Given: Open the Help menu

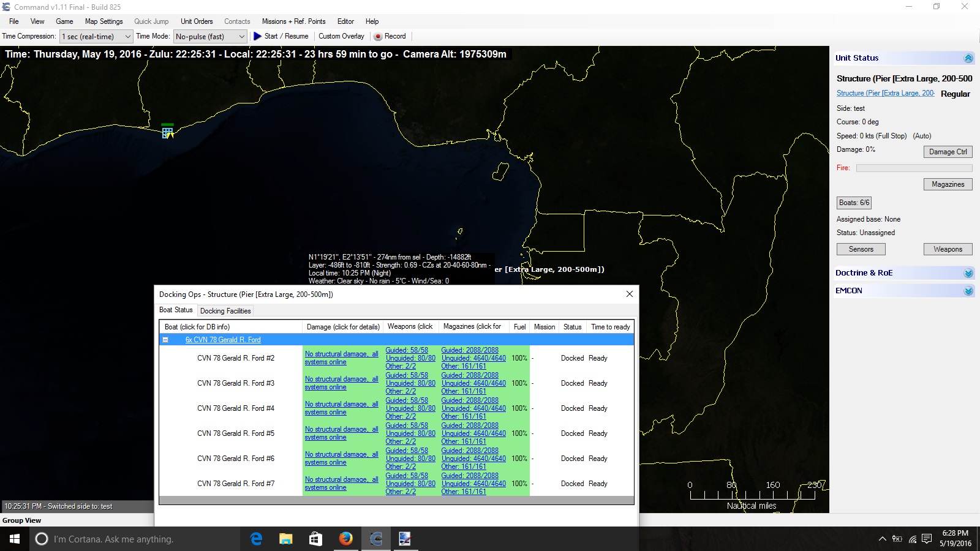Looking at the screenshot, I should click(x=372, y=21).
